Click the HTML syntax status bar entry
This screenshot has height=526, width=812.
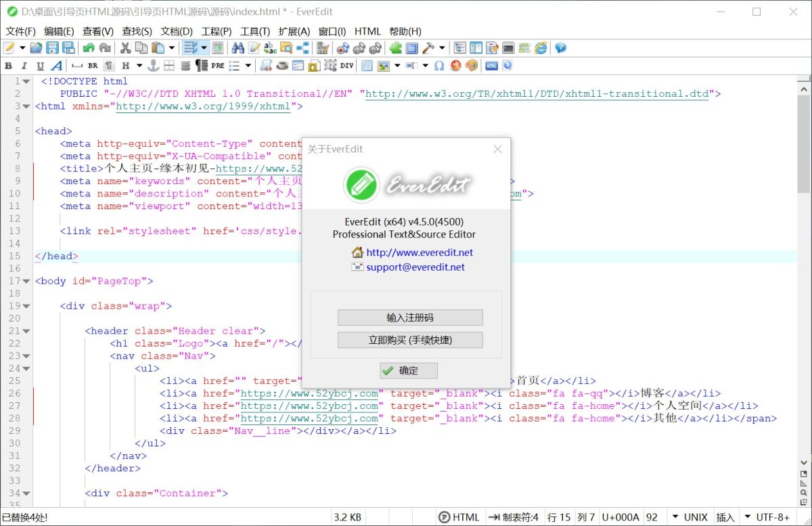point(459,517)
